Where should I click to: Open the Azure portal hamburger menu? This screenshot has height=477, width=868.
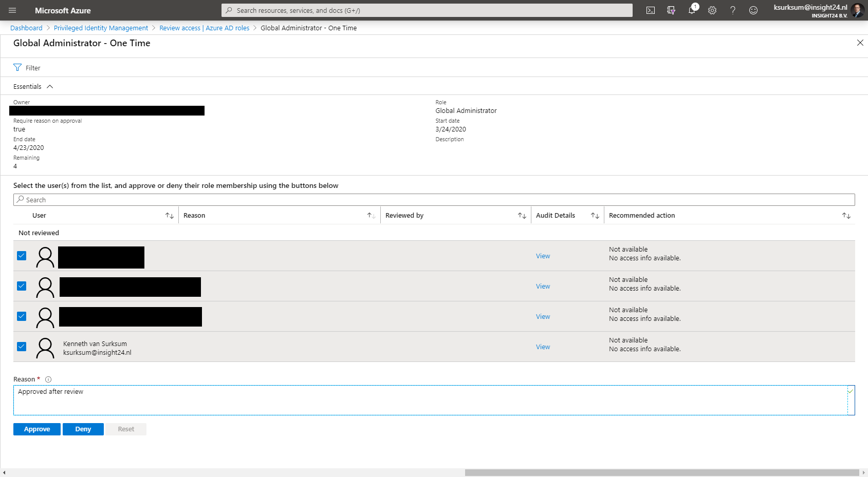point(13,10)
